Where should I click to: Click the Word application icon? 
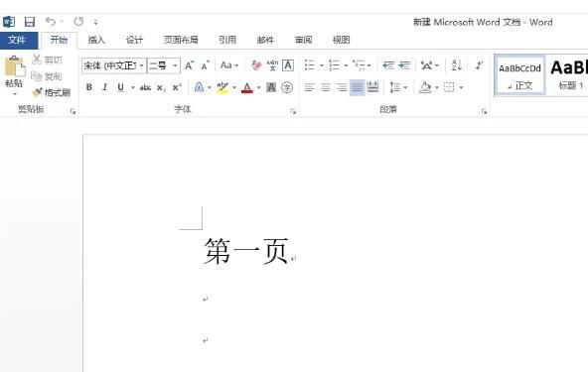(9, 22)
